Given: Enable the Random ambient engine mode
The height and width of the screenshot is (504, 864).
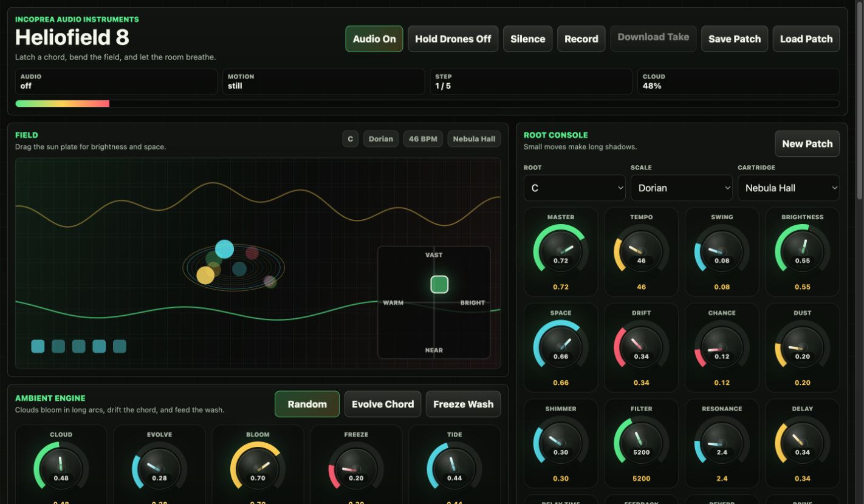Looking at the screenshot, I should click(307, 404).
